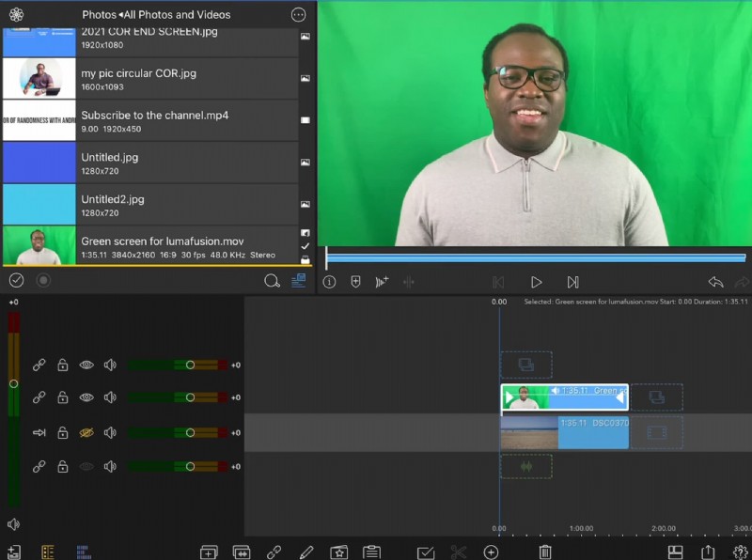Undo the last edit
The width and height of the screenshot is (752, 560).
716,282
